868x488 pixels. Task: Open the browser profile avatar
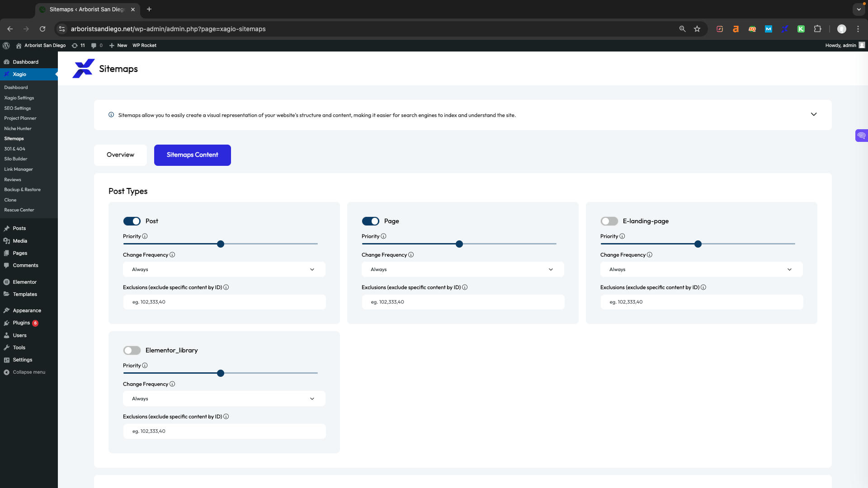pyautogui.click(x=842, y=29)
